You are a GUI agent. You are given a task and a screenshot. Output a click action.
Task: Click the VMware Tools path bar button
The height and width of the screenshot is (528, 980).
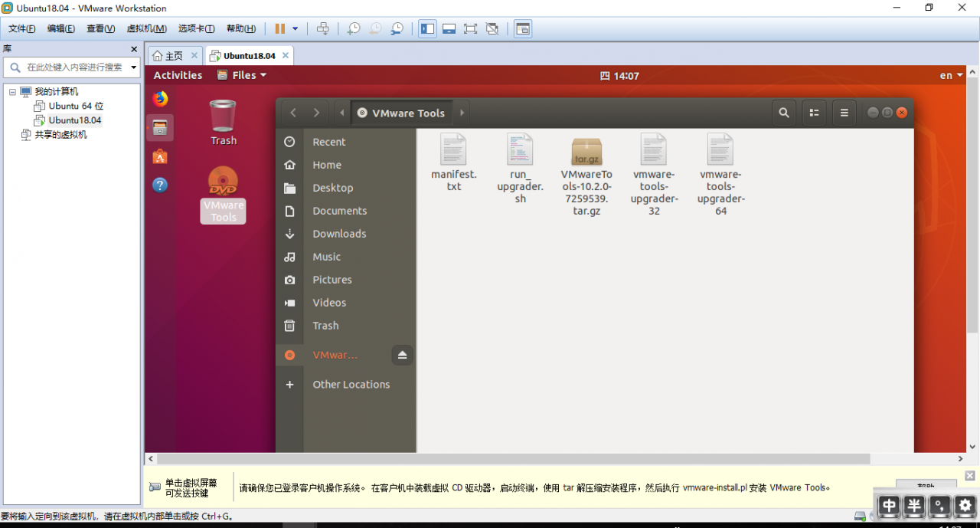point(401,113)
